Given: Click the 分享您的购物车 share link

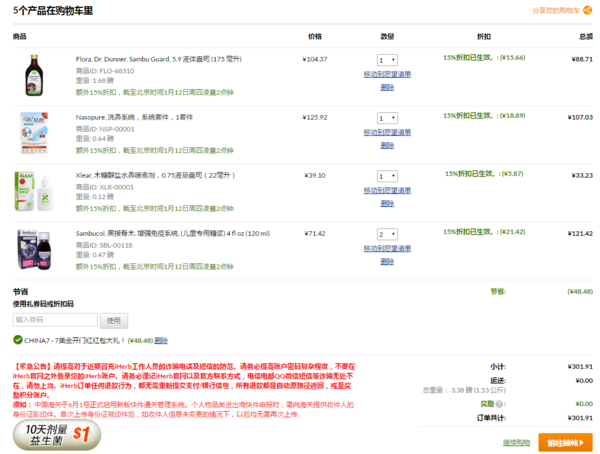Looking at the screenshot, I should tap(556, 10).
